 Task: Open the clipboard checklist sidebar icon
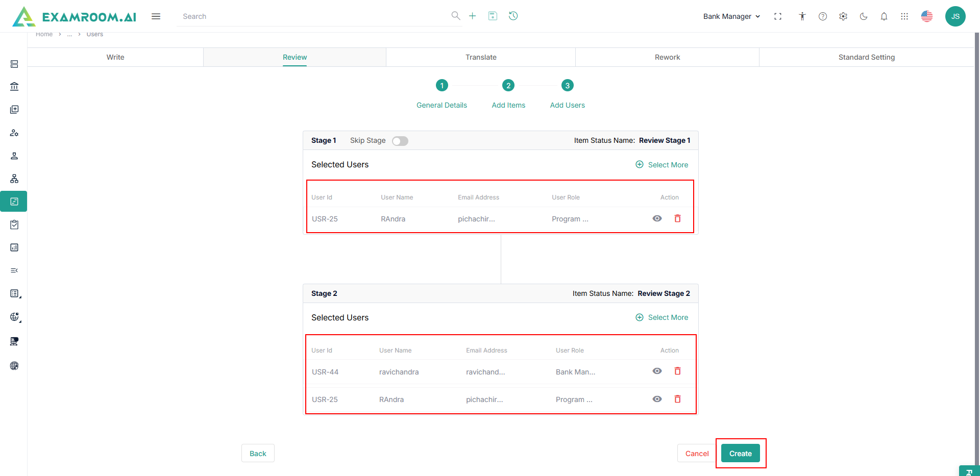pyautogui.click(x=14, y=224)
